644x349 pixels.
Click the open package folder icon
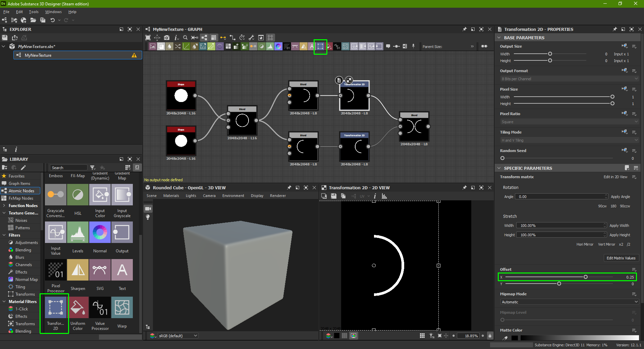point(33,20)
